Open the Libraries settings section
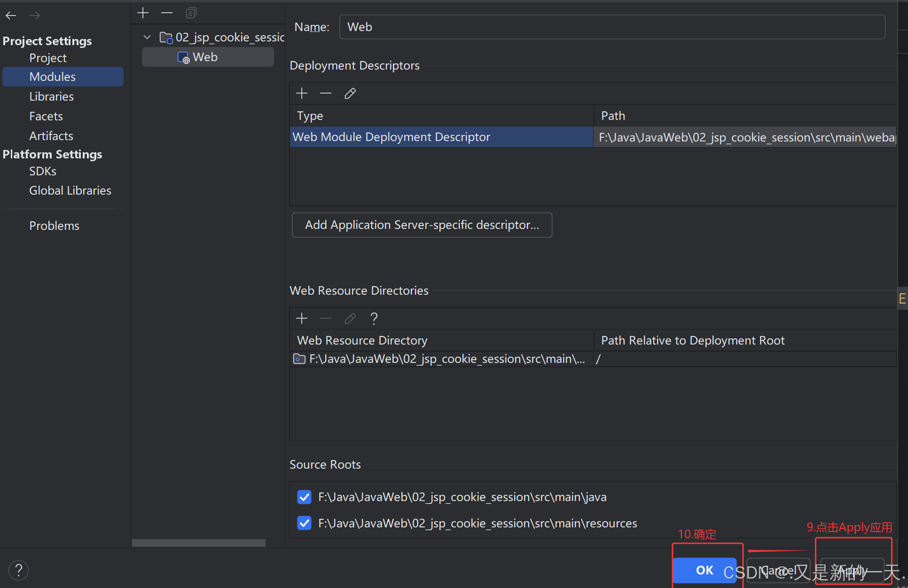The height and width of the screenshot is (588, 908). pyautogui.click(x=51, y=96)
